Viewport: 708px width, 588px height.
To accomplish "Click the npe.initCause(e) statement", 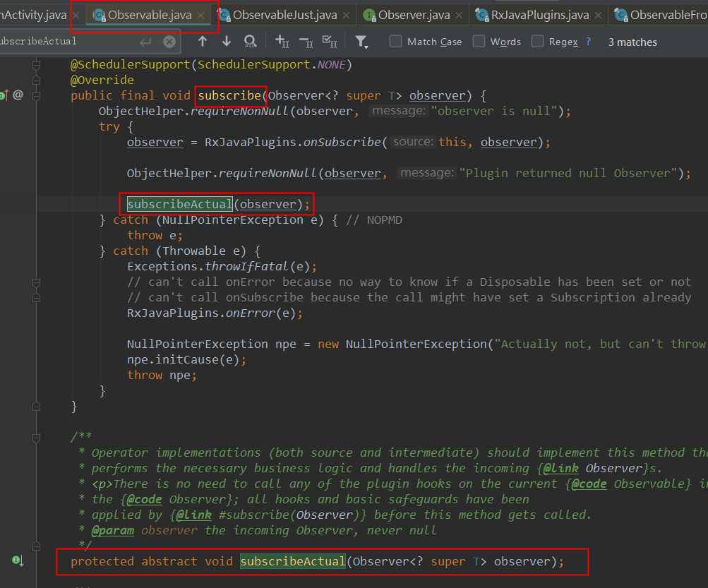I will pos(186,360).
